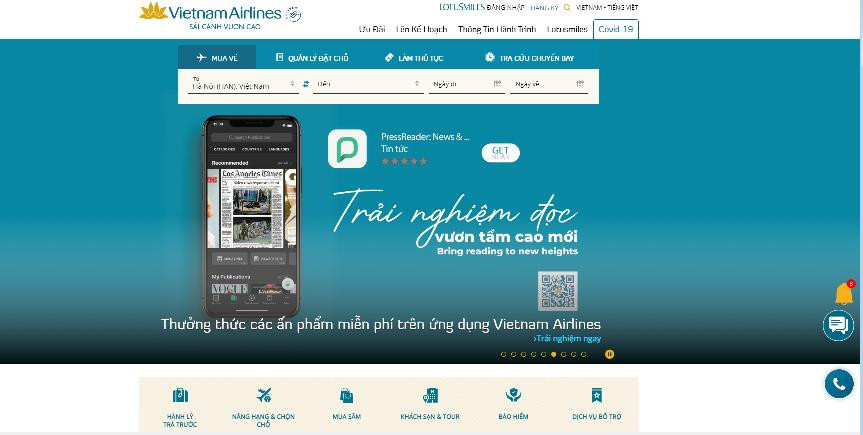The width and height of the screenshot is (863, 435).
Task: Click the Khách Sạn & Tour icon
Action: (x=430, y=395)
